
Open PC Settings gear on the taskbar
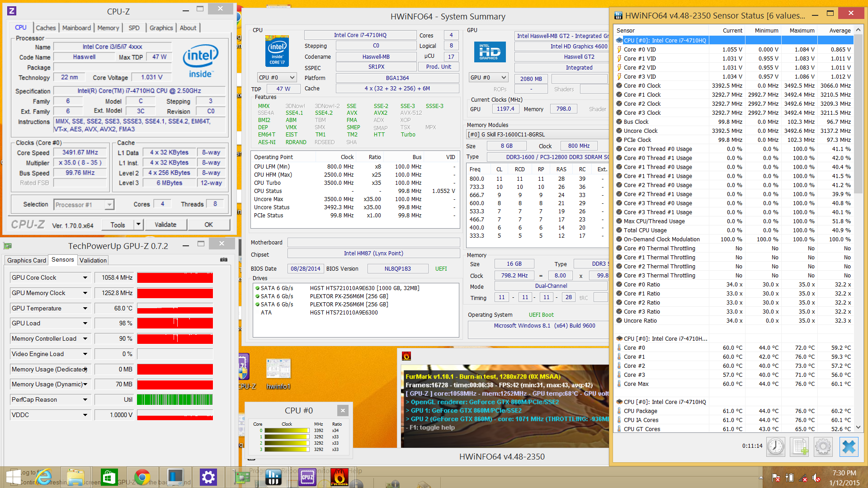[x=208, y=477]
